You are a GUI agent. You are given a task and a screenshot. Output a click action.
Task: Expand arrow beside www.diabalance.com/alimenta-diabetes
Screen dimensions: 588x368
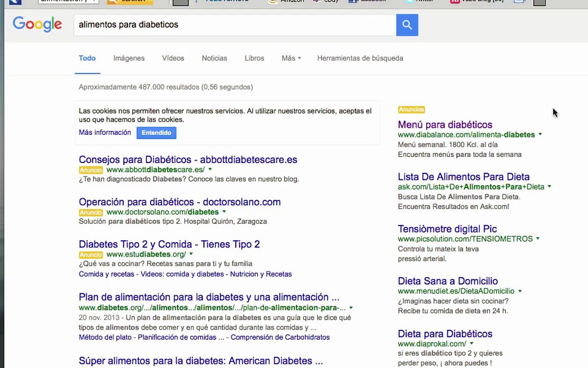[x=540, y=134]
